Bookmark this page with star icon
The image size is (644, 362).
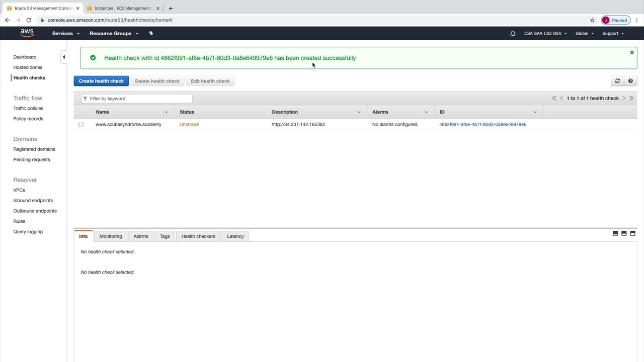592,20
